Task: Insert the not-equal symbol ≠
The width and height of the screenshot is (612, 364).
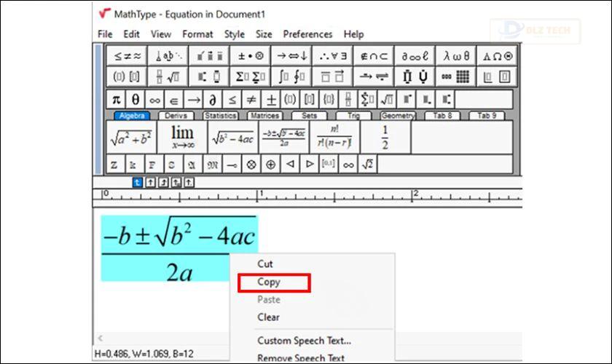Action: (252, 100)
